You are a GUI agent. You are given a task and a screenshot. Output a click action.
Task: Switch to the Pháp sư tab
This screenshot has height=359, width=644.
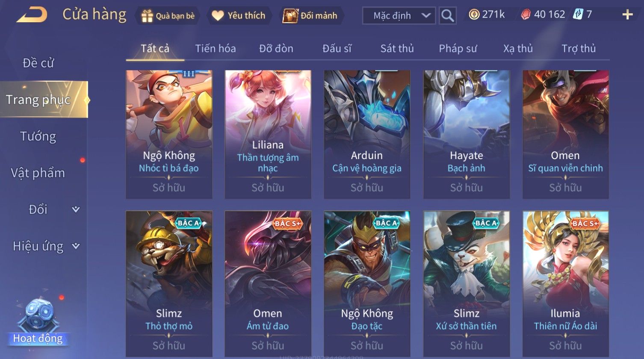458,48
